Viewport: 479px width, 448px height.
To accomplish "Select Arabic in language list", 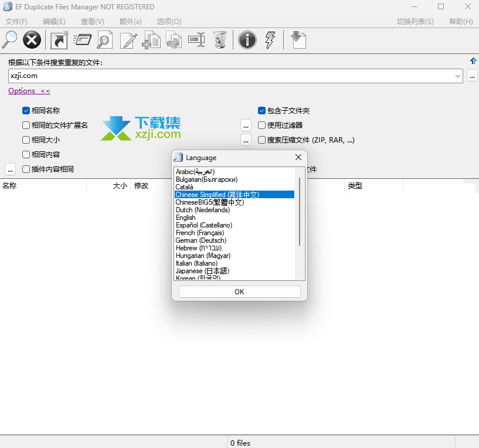I will pos(235,172).
